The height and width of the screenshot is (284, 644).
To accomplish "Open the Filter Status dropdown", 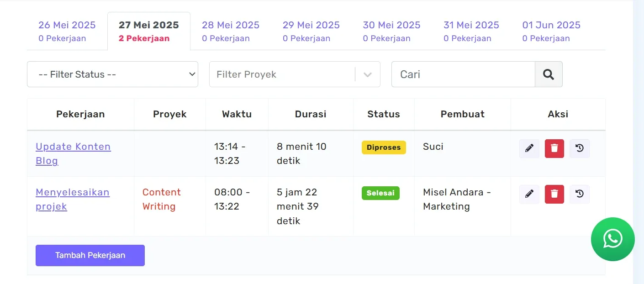I will (112, 74).
